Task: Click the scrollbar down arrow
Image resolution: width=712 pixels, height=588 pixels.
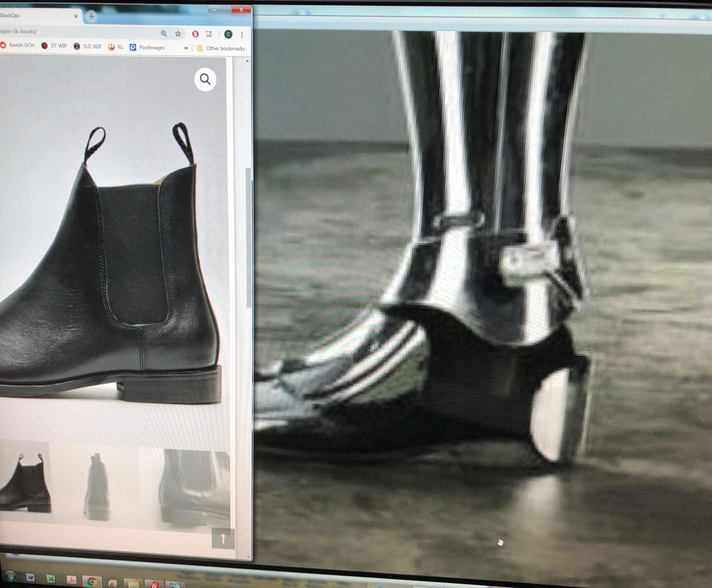Action: (249, 556)
